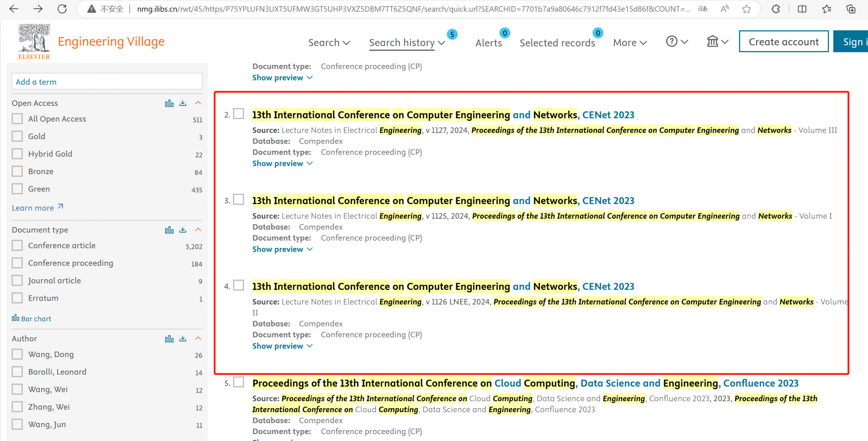Viewport: 868px width, 441px height.
Task: Select result 5 checkbox
Action: pos(239,382)
